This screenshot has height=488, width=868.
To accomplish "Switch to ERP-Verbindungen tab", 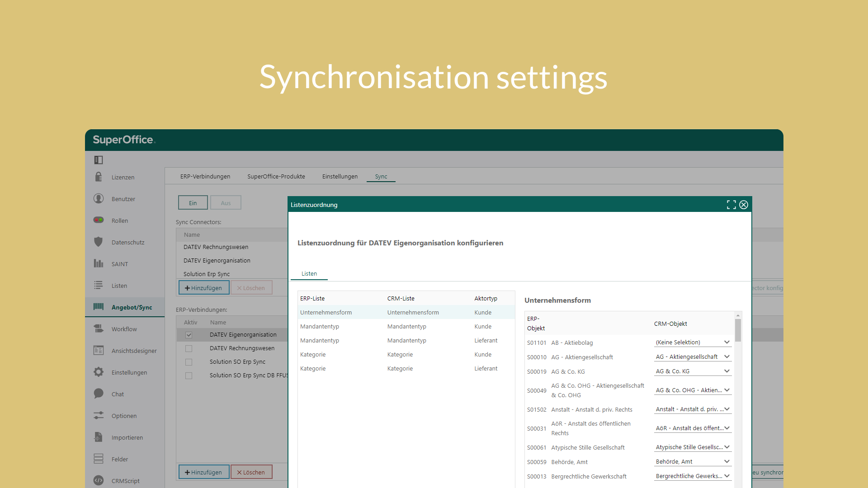I will 205,176.
